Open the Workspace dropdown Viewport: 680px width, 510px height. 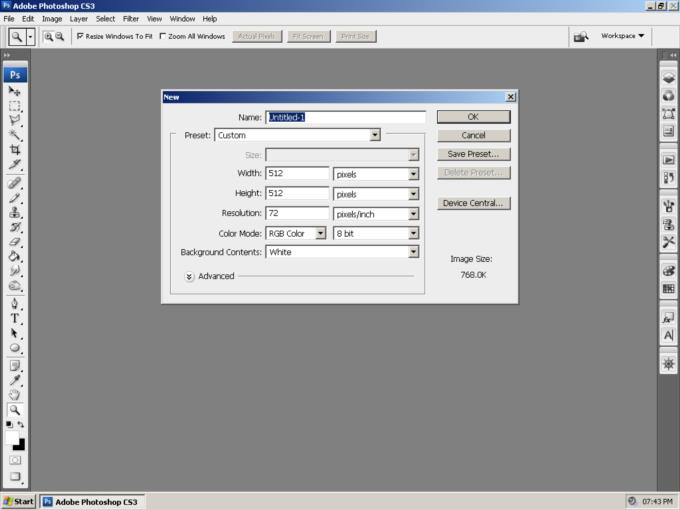pos(622,36)
